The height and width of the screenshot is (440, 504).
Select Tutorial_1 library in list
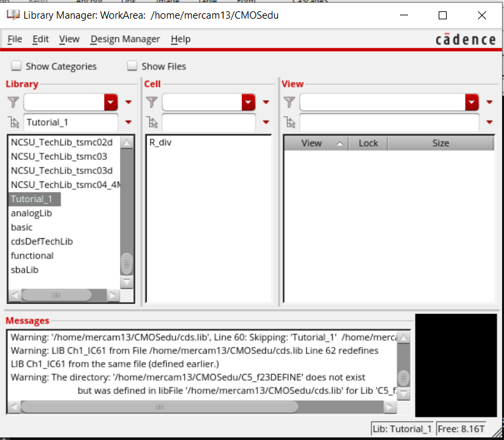point(35,199)
